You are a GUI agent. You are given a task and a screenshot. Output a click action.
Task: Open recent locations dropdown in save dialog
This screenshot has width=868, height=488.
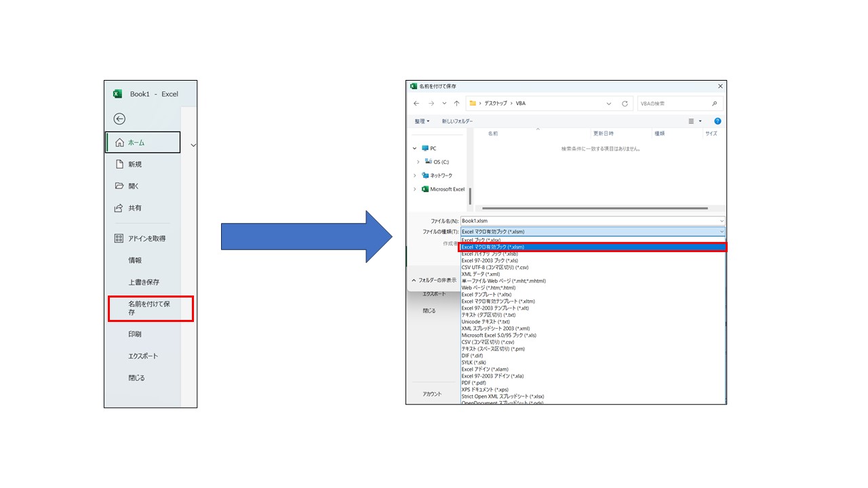(x=444, y=104)
